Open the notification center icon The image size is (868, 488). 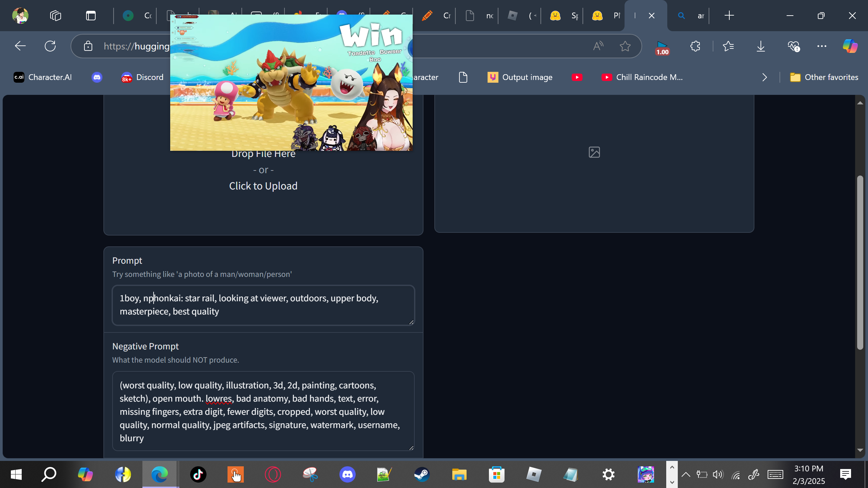point(846,474)
